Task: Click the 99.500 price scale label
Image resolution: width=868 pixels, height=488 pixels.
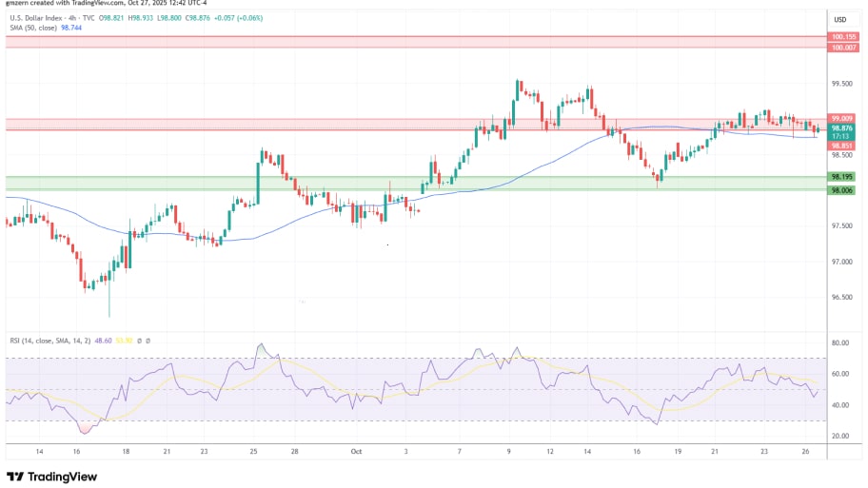Action: point(841,84)
